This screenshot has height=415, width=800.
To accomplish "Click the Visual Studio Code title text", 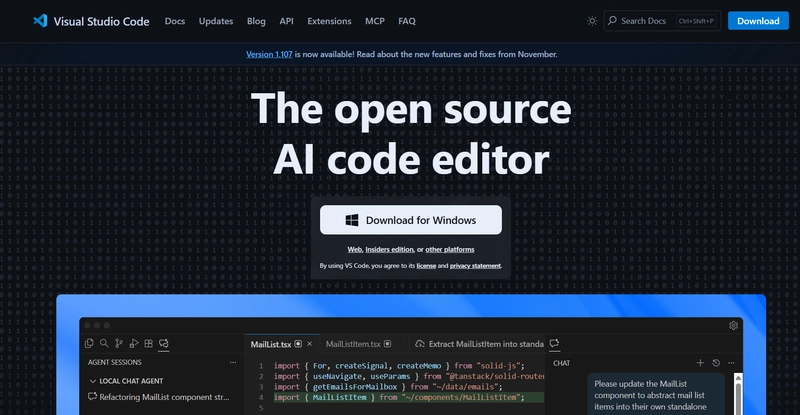I will 102,21.
